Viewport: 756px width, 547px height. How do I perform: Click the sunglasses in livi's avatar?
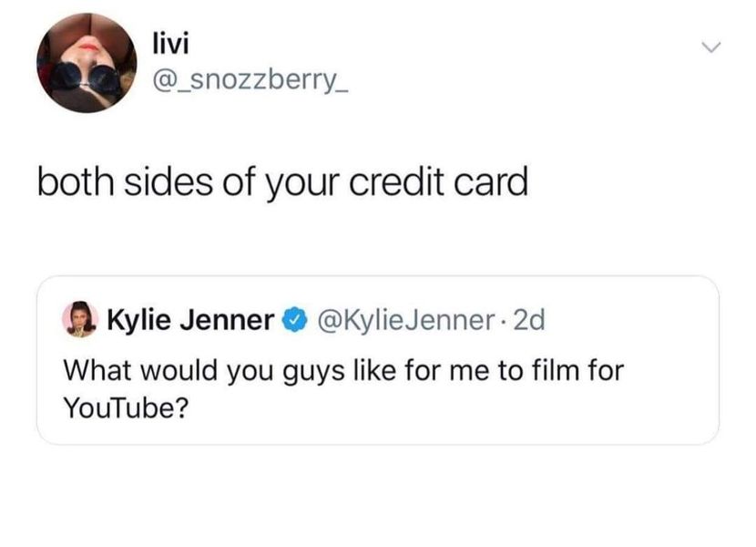[87, 77]
